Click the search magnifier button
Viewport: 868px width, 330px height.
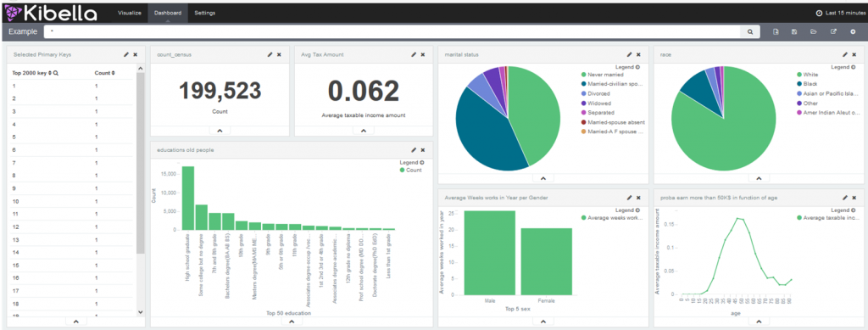click(x=750, y=32)
